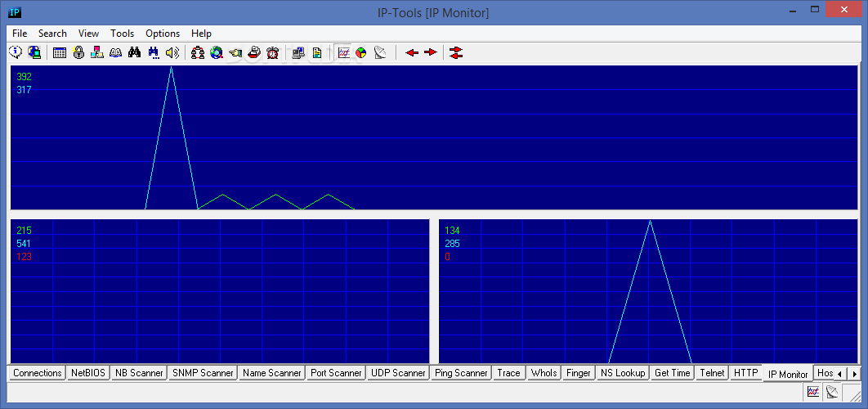Click the red right arrow toolbar icon
This screenshot has height=409, width=868.
[x=431, y=52]
